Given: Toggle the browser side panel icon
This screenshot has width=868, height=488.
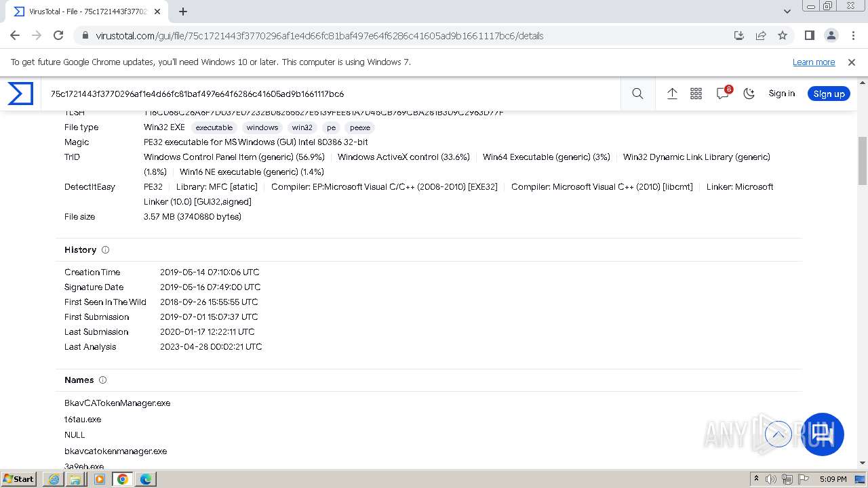Looking at the screenshot, I should click(x=809, y=35).
